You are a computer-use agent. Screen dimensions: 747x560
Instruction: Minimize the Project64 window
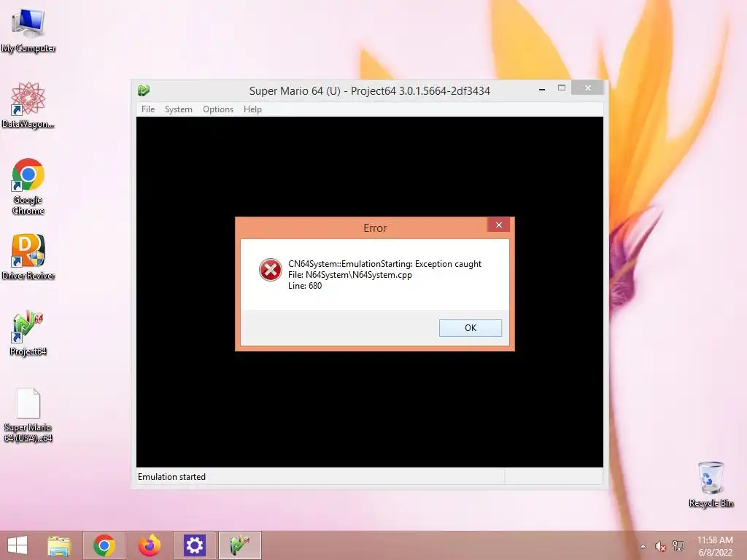pos(542,89)
